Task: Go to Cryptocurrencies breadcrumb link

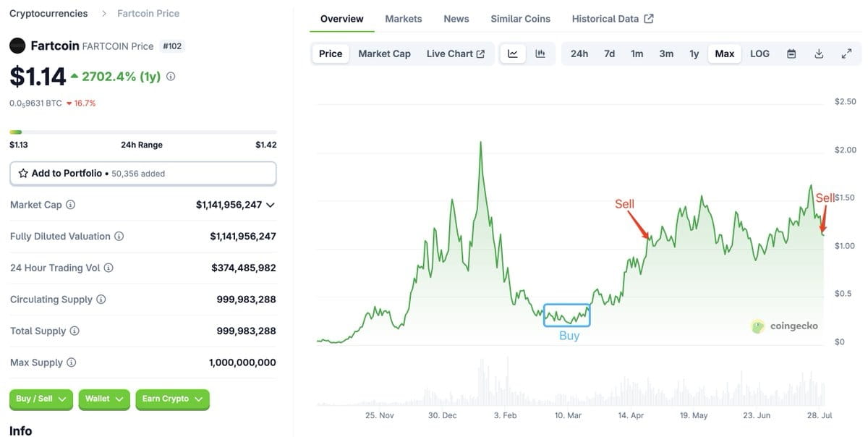Action: (x=48, y=13)
